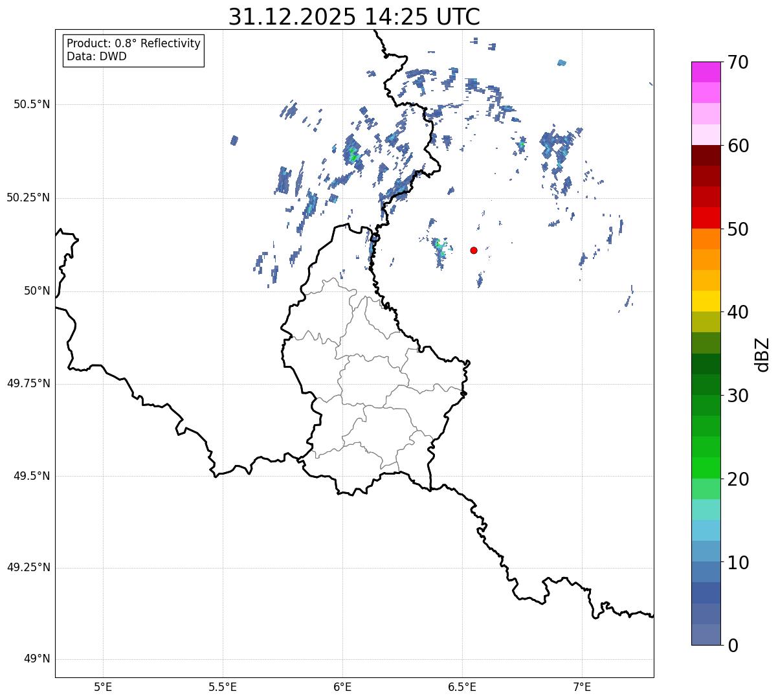Click the 20 tick on the colorbar

738,479
